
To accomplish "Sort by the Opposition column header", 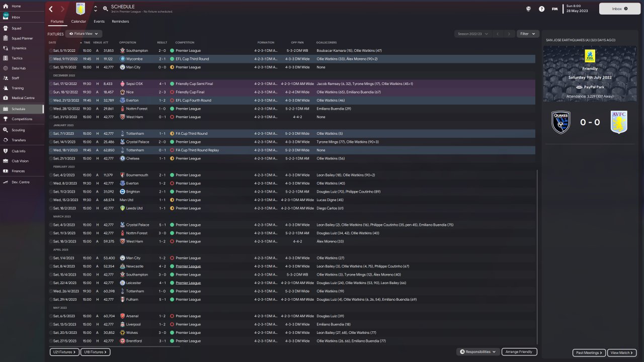I will [128, 43].
